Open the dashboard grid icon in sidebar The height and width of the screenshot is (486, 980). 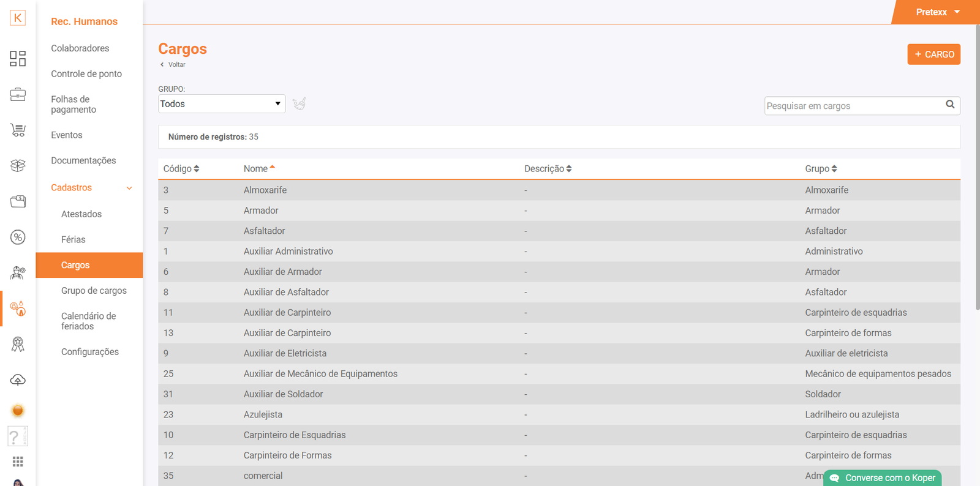click(x=18, y=59)
